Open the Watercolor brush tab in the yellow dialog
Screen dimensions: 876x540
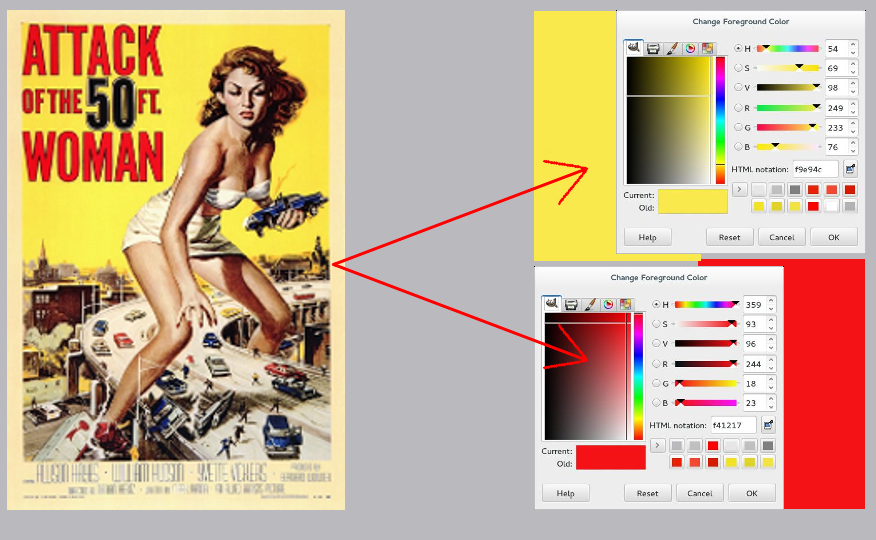point(672,48)
